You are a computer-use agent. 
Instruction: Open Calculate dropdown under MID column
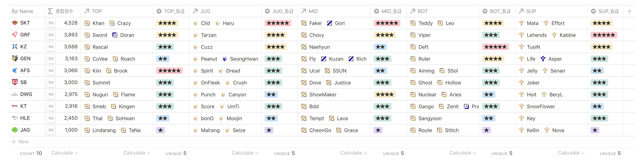(x=353, y=153)
